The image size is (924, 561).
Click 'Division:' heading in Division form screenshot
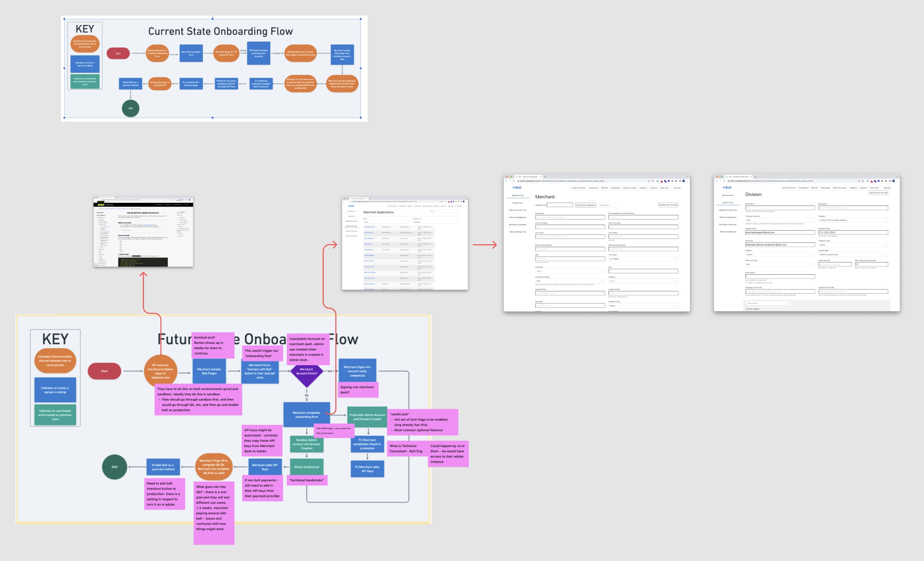point(754,195)
